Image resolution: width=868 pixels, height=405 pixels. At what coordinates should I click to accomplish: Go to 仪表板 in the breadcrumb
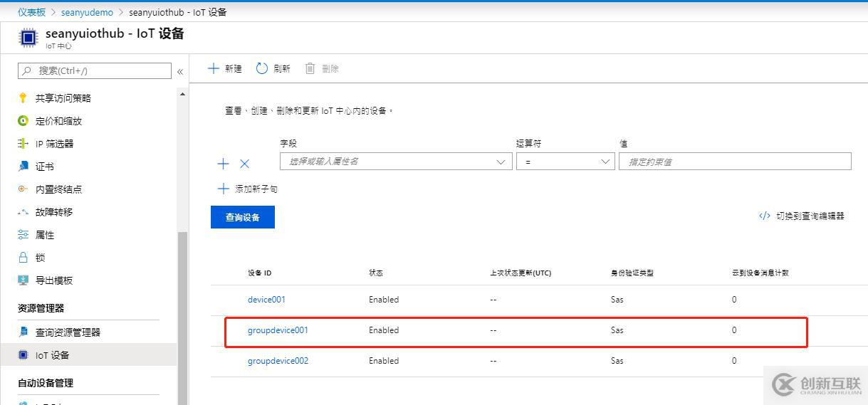pyautogui.click(x=32, y=12)
